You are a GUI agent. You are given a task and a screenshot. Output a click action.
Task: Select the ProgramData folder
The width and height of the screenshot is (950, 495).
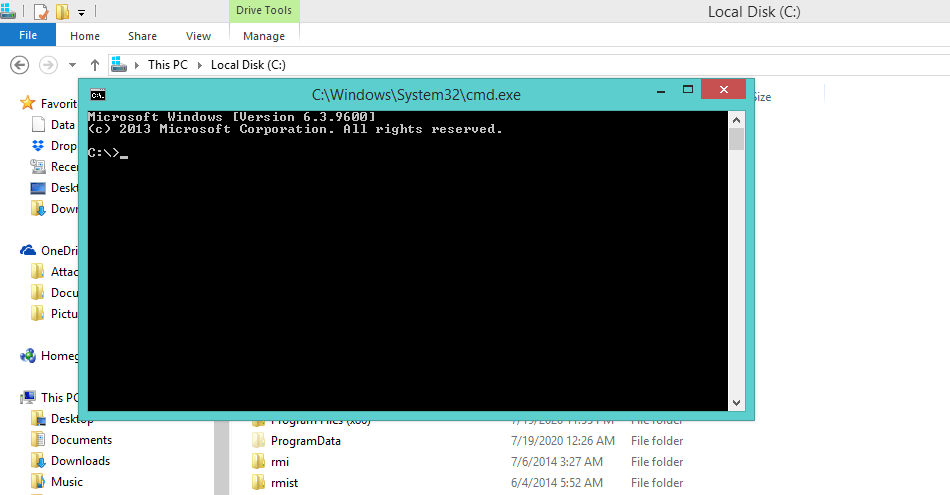point(305,441)
